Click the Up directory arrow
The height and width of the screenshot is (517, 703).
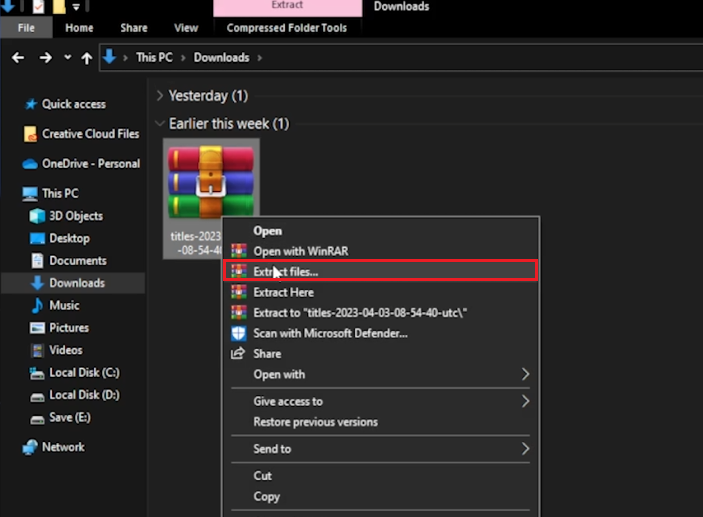pos(87,58)
